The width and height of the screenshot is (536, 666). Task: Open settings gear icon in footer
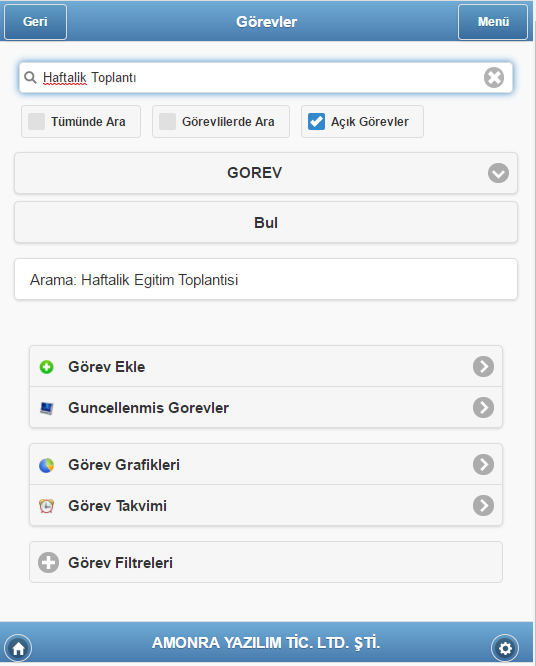pyautogui.click(x=505, y=648)
